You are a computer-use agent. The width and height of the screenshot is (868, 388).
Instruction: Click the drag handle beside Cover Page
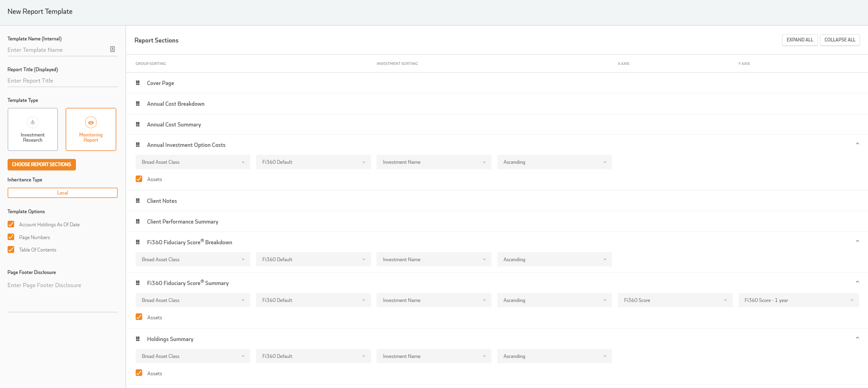point(138,83)
